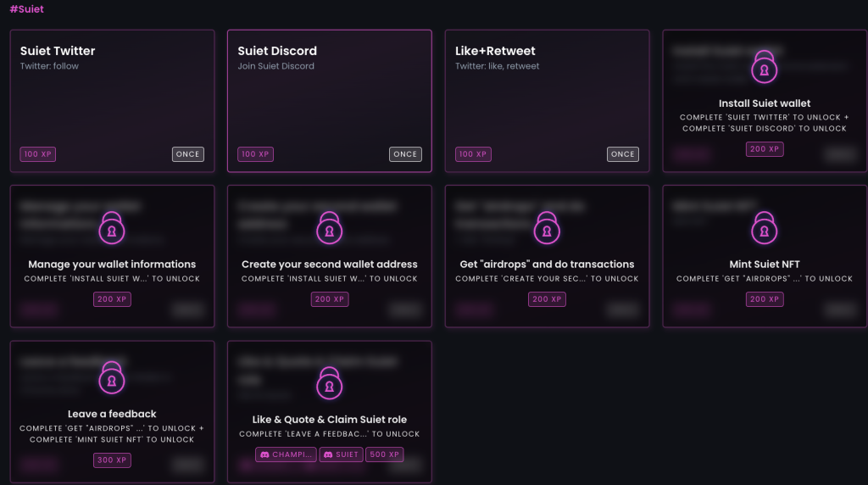
Task: Click the Discord icon in the SUIET role badge
Action: pos(328,454)
